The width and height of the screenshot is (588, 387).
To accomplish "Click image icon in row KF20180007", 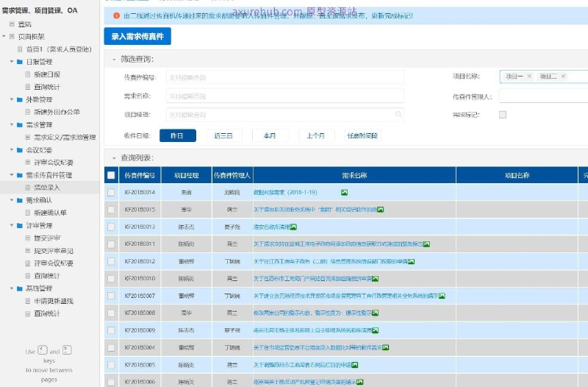I will (x=442, y=296).
